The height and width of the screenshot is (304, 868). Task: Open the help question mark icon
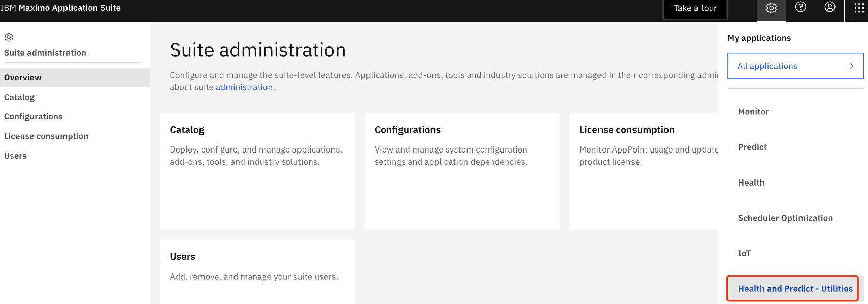pyautogui.click(x=800, y=7)
